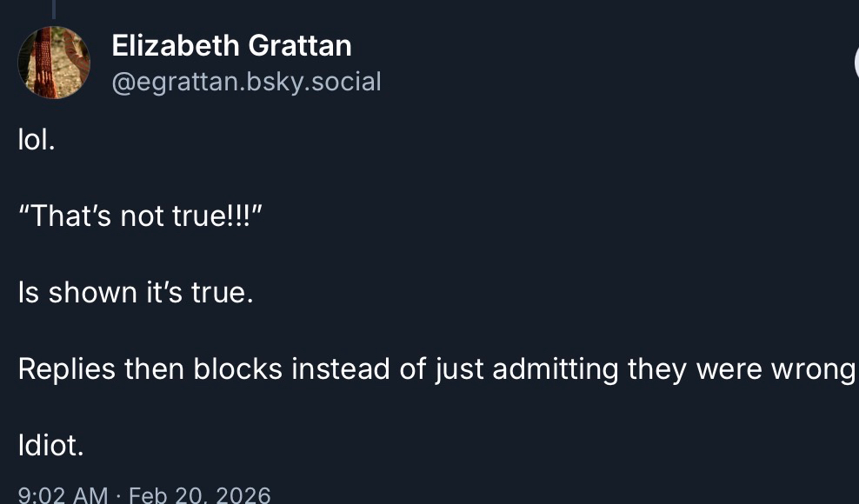
Task: Click the "lol." line of the post
Action: [x=37, y=140]
